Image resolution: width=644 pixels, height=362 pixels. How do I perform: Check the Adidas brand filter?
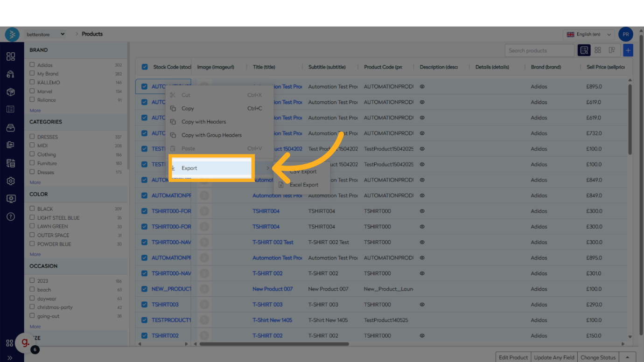pyautogui.click(x=32, y=65)
